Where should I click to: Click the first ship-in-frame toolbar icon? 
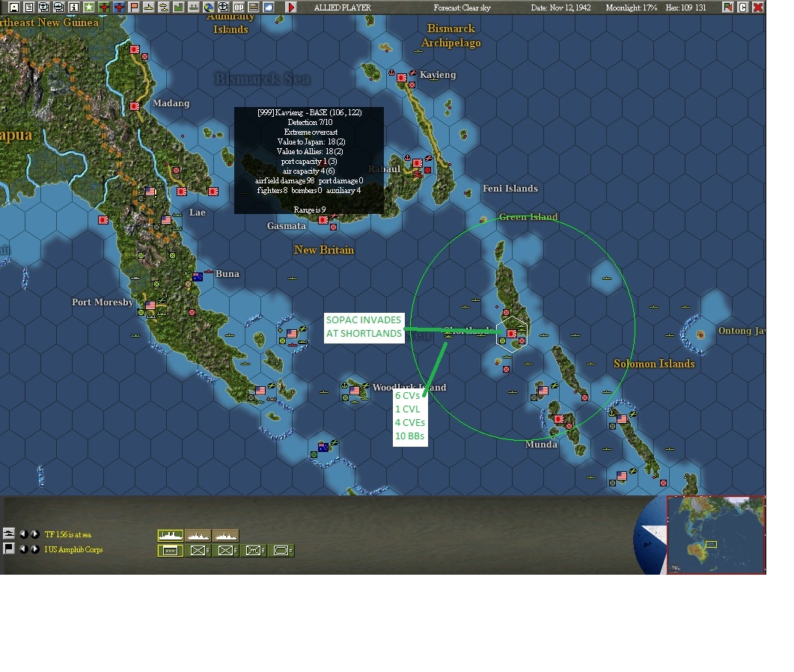click(x=44, y=7)
